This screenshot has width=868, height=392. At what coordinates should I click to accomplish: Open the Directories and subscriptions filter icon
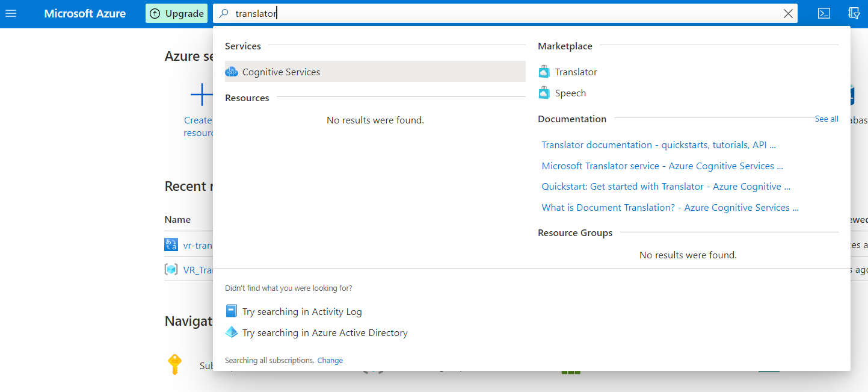(854, 13)
